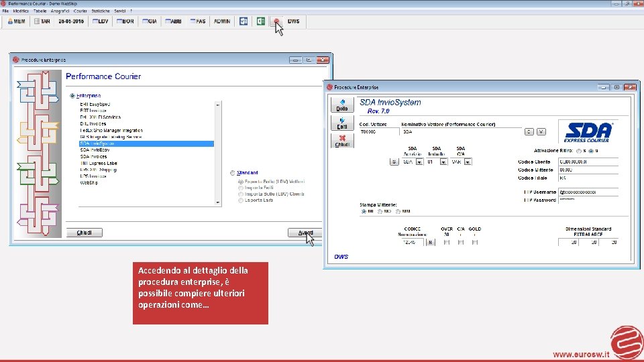Click the V button beside Nominativo Vettore
This screenshot has width=644, height=362.
tap(541, 132)
